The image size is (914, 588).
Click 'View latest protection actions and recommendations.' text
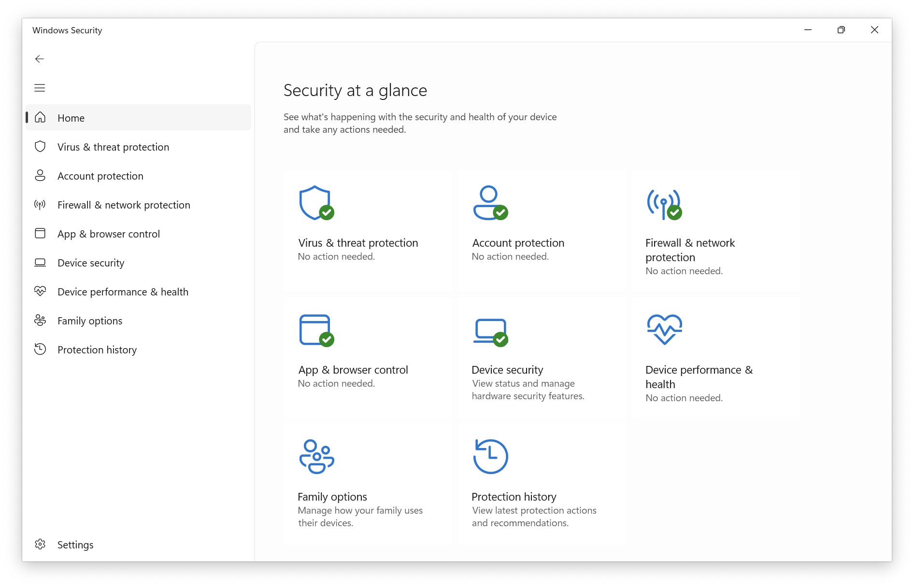click(x=534, y=517)
